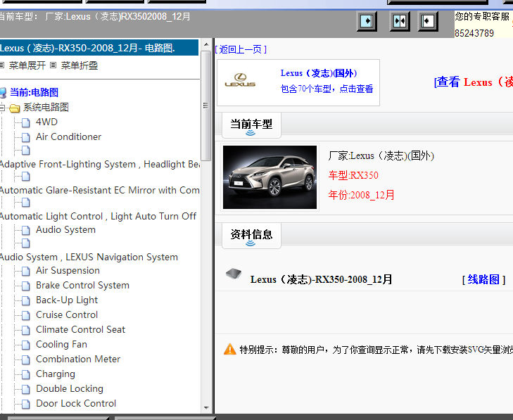Open the 线路图 wiring diagram link

[x=483, y=280]
